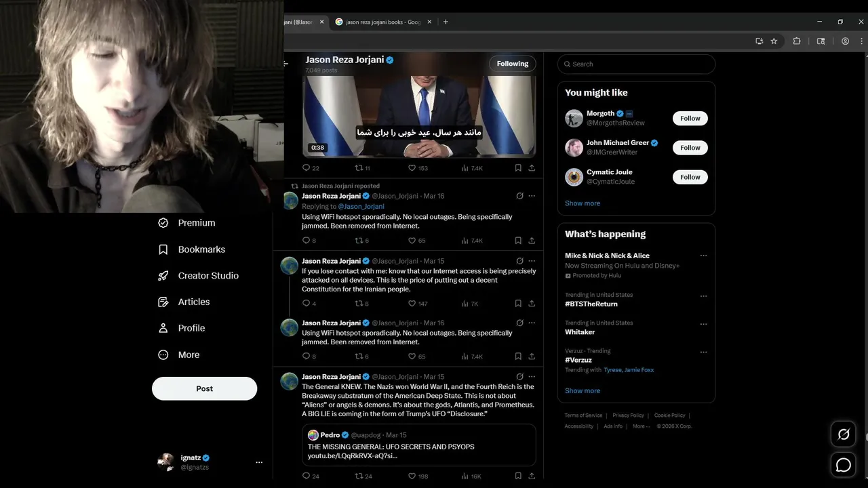Open options for Mike & Nick promoted trend
868x488 pixels.
pyautogui.click(x=703, y=256)
